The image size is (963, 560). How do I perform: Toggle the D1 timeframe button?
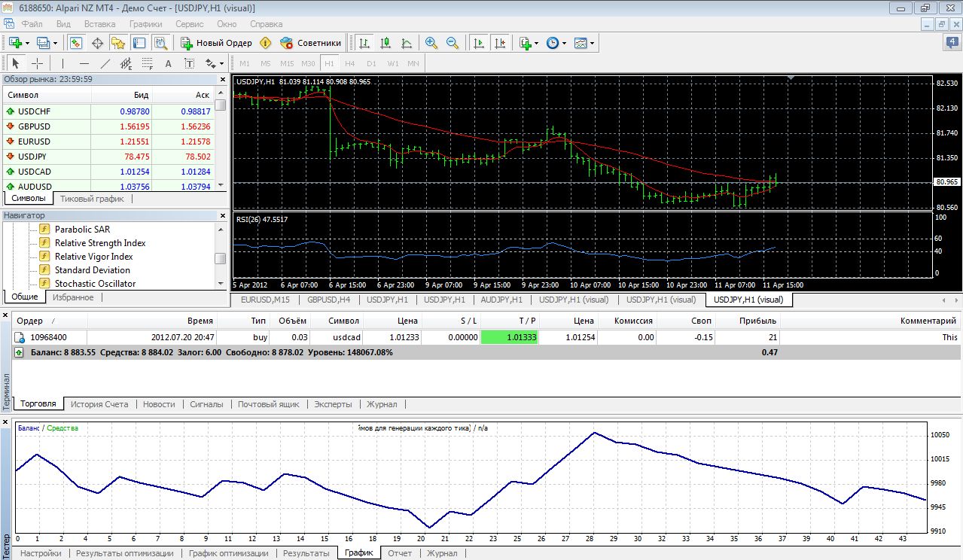coord(371,63)
